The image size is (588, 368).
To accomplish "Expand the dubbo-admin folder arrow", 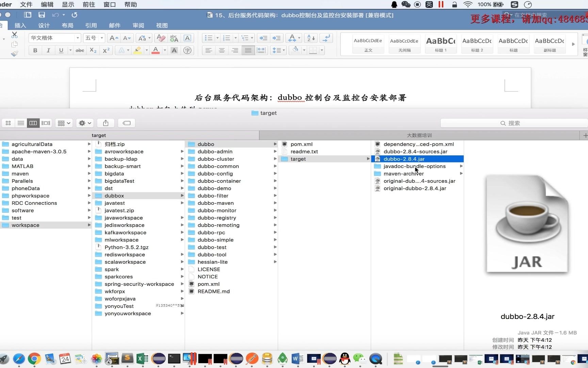I will 275,152.
